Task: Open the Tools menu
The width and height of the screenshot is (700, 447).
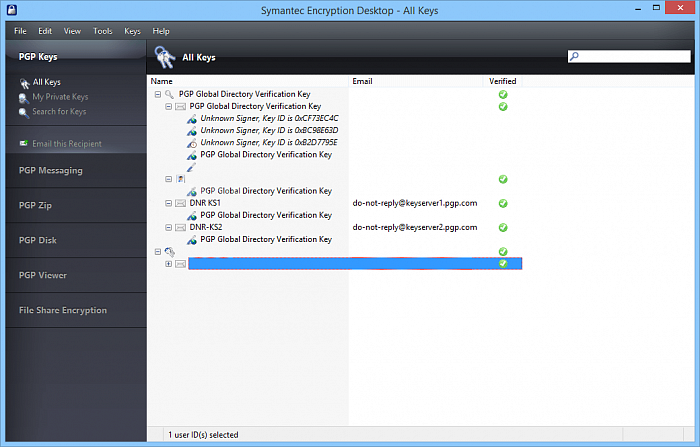Action: [103, 31]
